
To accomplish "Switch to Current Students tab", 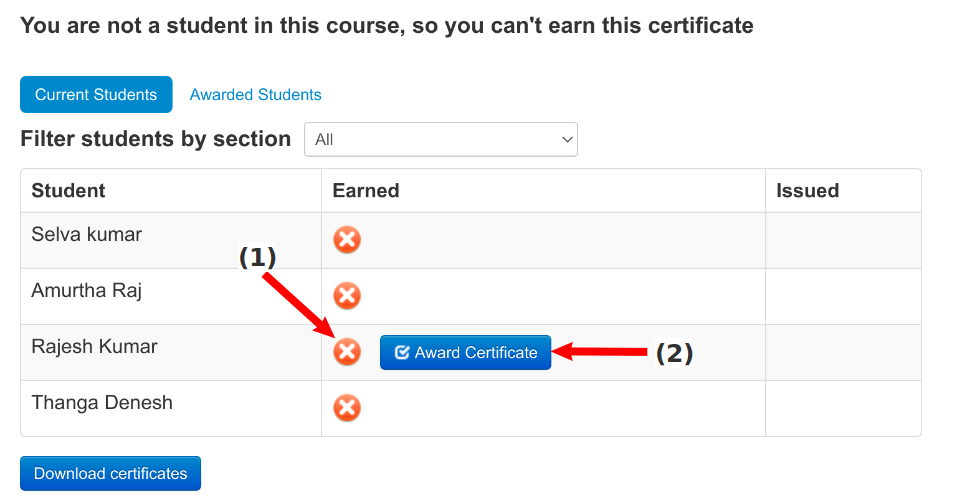I will (x=96, y=95).
